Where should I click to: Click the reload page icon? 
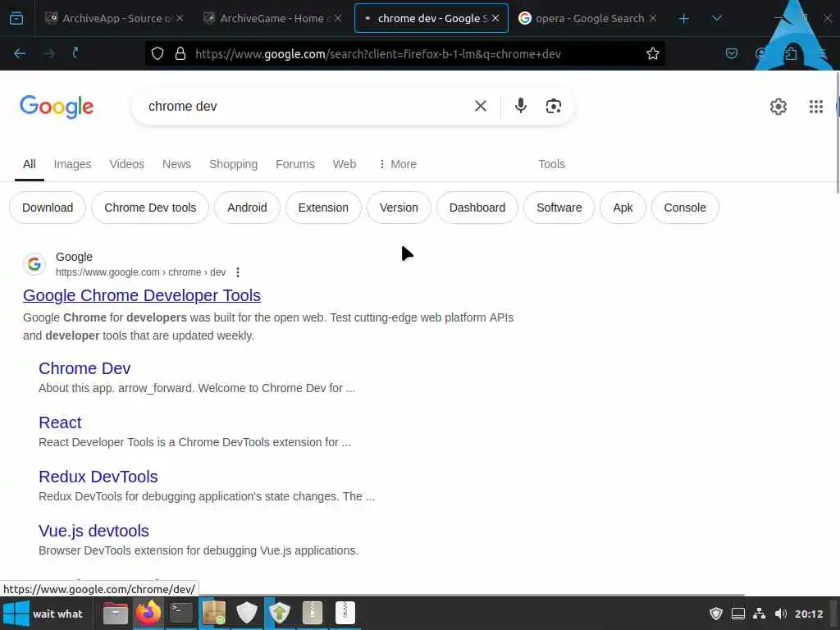pos(75,53)
